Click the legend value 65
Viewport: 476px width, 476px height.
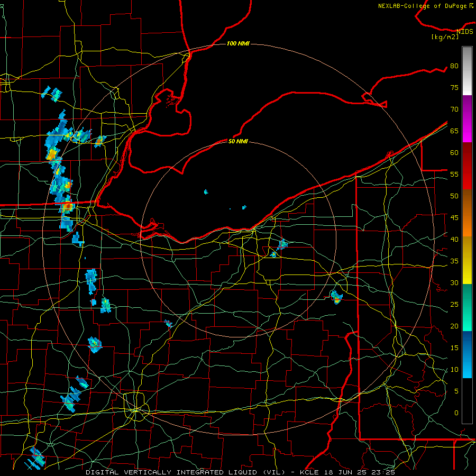tap(454, 131)
